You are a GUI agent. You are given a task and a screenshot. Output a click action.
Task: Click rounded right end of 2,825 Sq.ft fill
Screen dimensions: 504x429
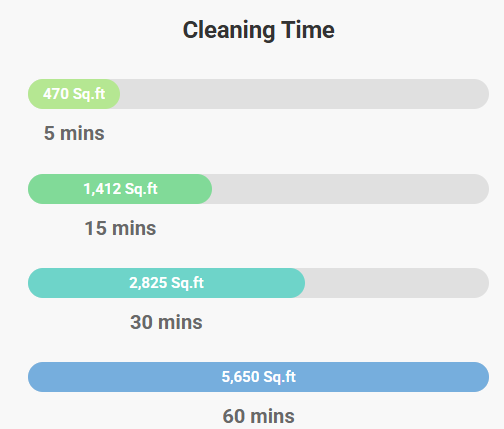[298, 283]
